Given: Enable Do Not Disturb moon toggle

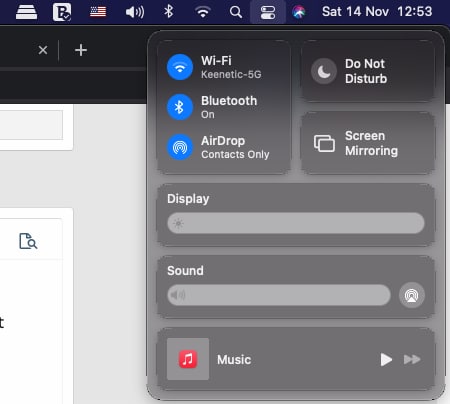Looking at the screenshot, I should click(x=324, y=71).
